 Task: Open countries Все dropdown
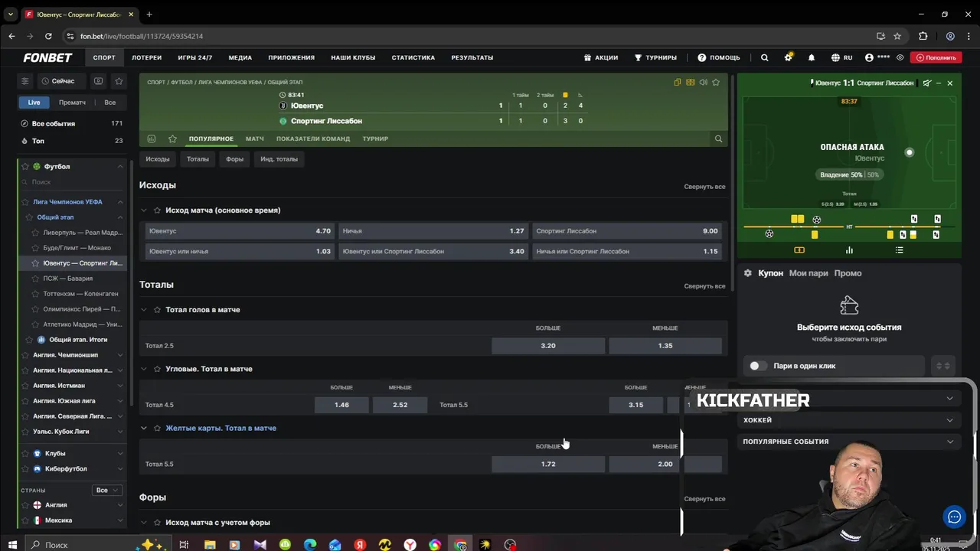(x=106, y=490)
